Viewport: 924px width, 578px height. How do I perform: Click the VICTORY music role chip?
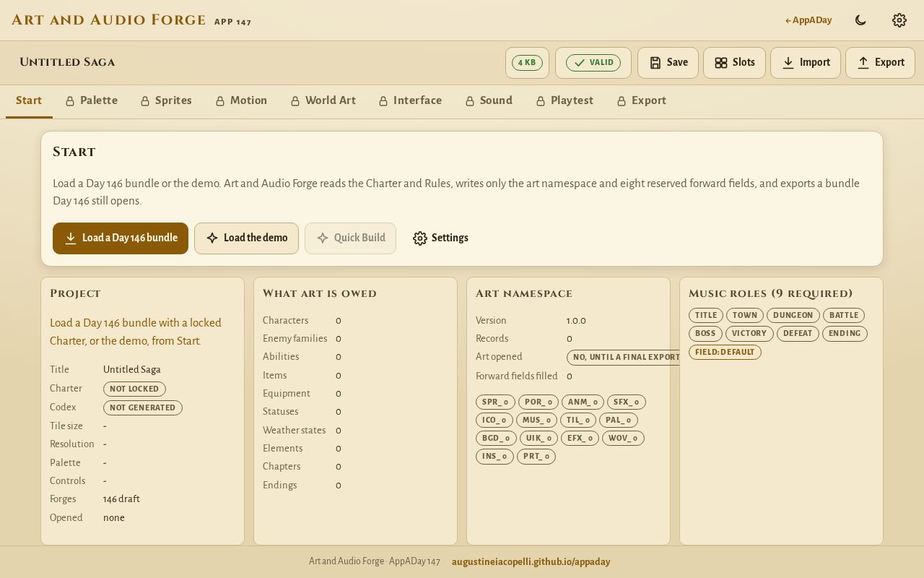coord(749,333)
